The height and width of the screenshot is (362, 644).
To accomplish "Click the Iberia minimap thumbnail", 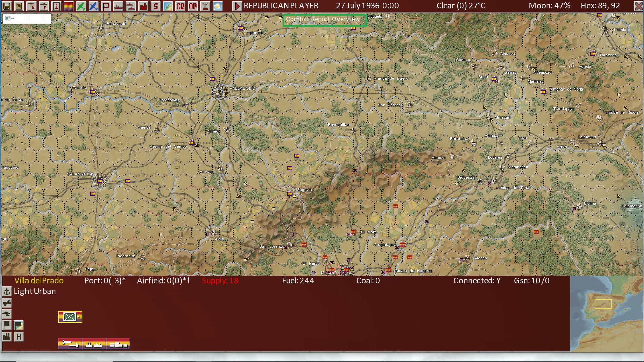I will coord(606,313).
